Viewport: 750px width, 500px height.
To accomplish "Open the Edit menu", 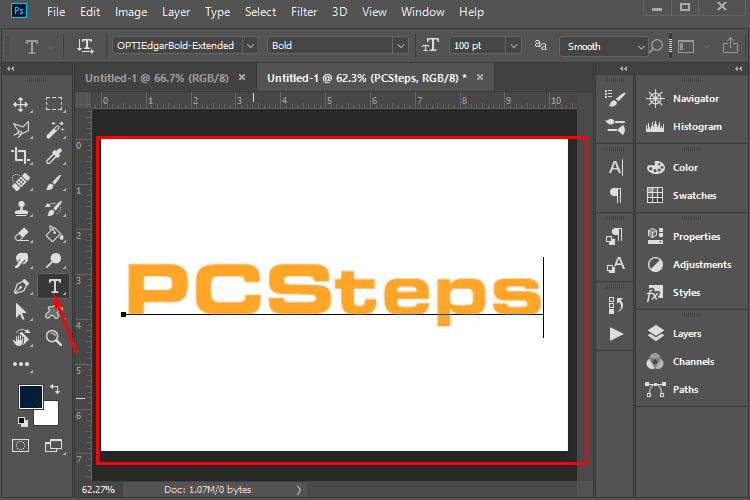I will point(90,12).
